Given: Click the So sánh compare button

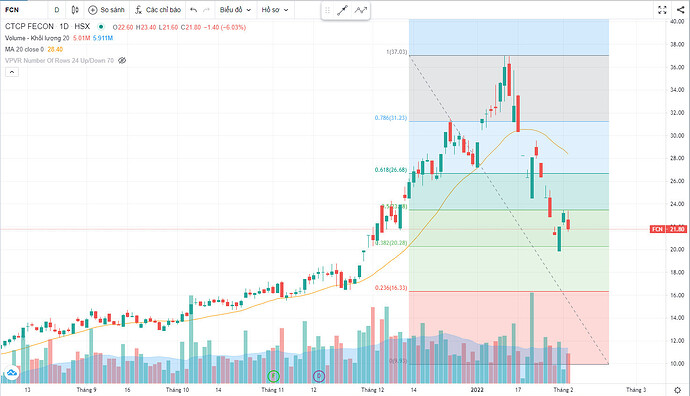Looking at the screenshot, I should click(106, 10).
